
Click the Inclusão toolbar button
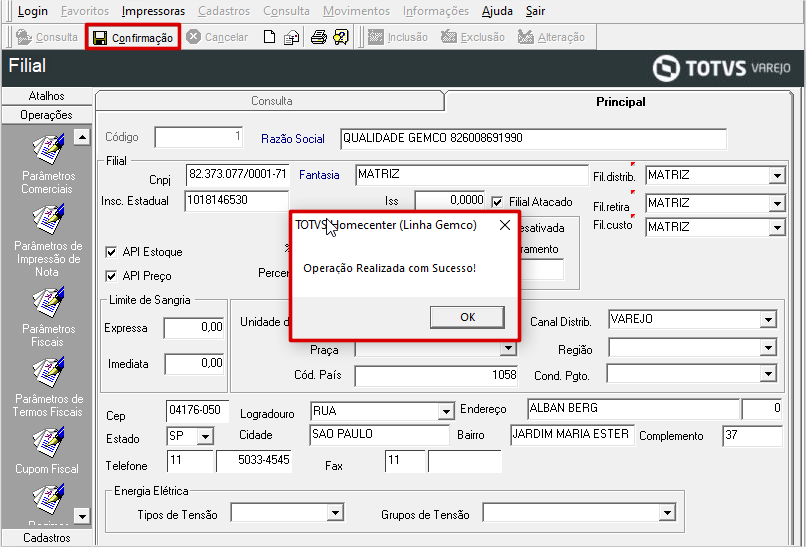tap(398, 37)
